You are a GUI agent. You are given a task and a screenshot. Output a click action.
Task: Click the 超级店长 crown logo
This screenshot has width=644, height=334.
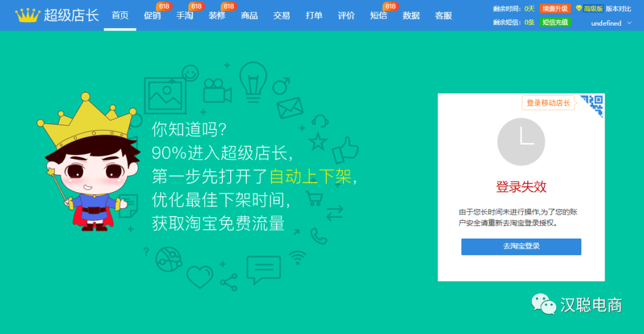click(x=57, y=15)
